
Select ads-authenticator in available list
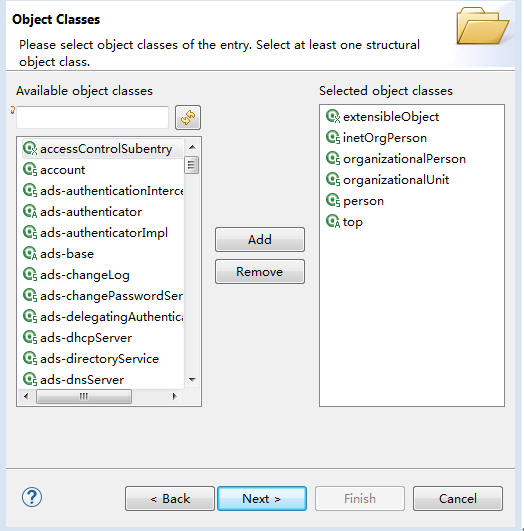coord(91,212)
